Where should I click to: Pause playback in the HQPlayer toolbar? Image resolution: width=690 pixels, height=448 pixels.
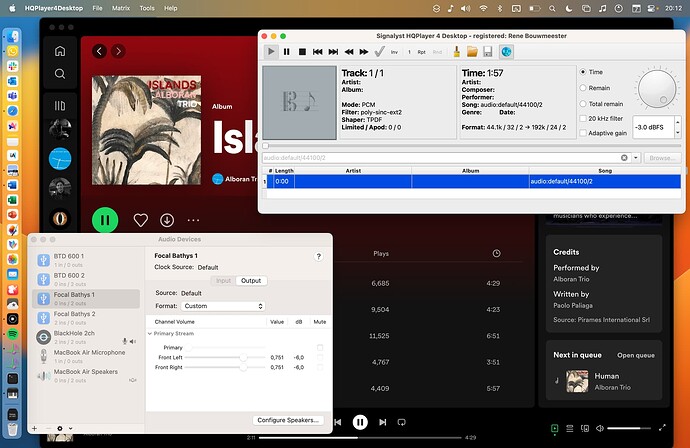click(x=286, y=52)
